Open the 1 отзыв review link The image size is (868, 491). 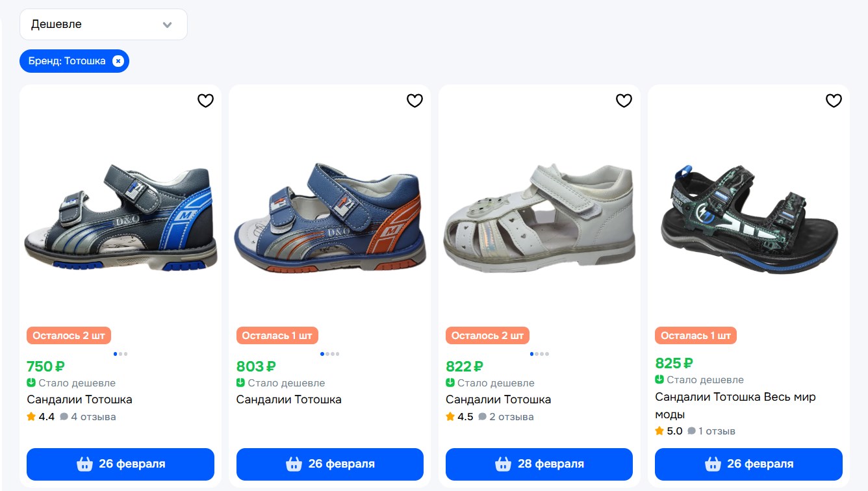717,431
